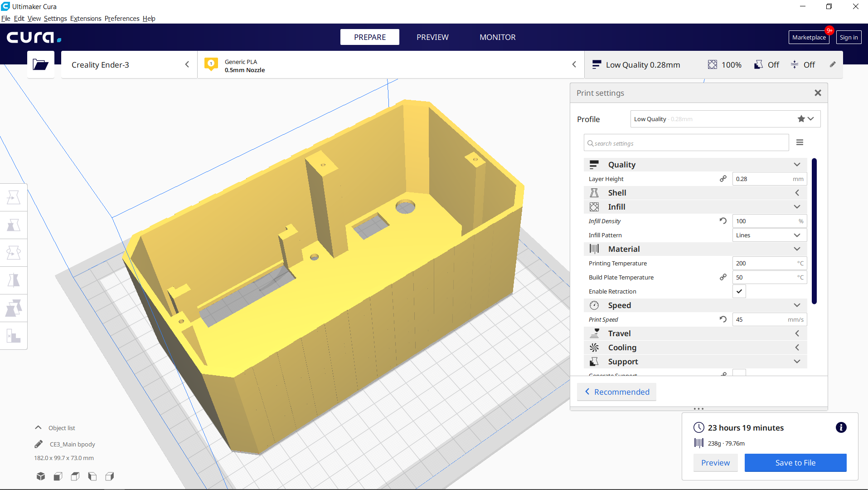Viewport: 868px width, 490px height.
Task: Toggle the Enable Retraction checkbox
Action: tap(739, 291)
